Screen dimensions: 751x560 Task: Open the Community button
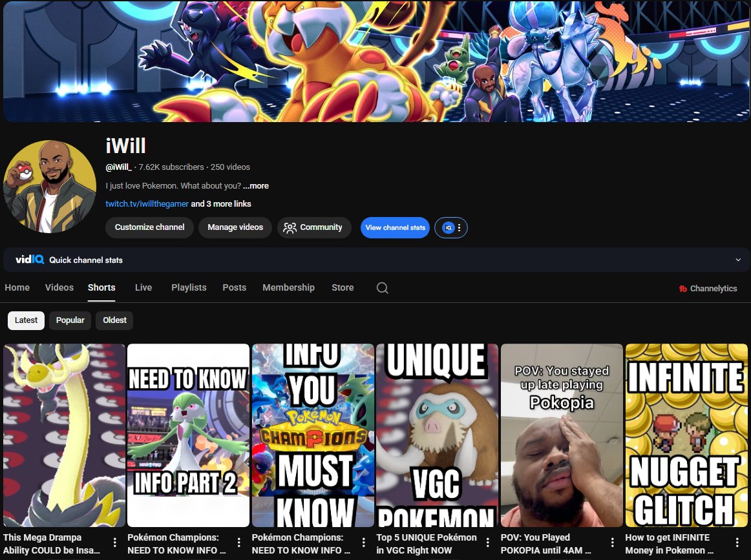[x=314, y=227]
